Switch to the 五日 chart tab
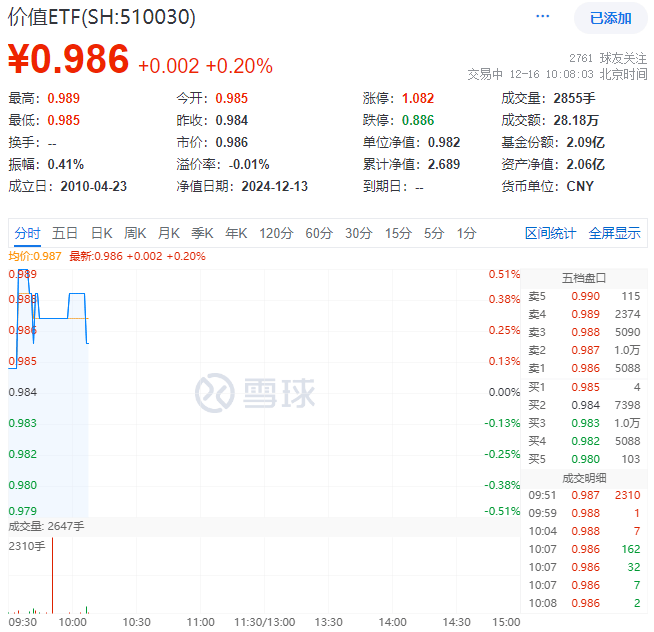 (x=65, y=233)
